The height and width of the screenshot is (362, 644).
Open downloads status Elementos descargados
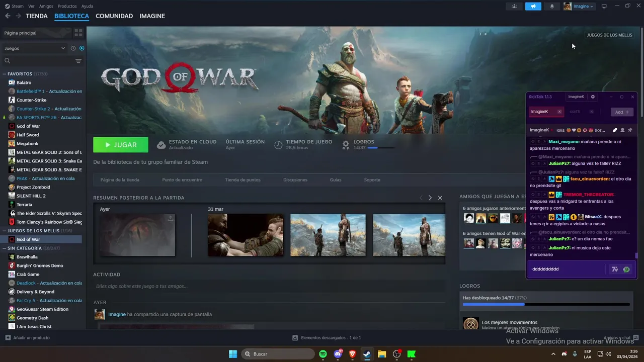point(327,338)
